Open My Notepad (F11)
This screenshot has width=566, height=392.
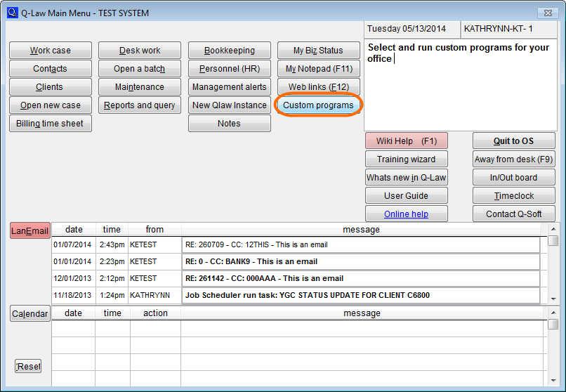click(x=318, y=69)
